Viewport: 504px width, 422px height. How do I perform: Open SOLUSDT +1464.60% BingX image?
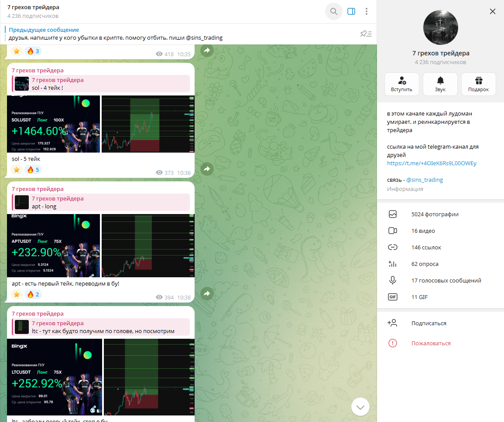click(x=53, y=124)
